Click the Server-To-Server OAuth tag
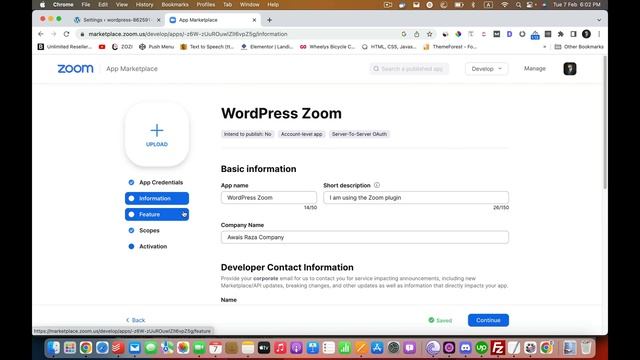Image resolution: width=640 pixels, height=360 pixels. [x=359, y=134]
